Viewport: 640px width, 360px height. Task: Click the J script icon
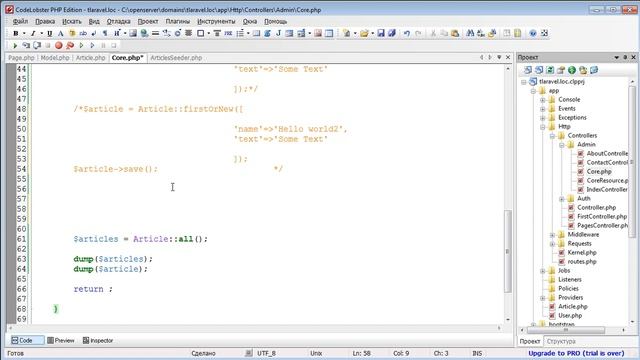coord(278,33)
